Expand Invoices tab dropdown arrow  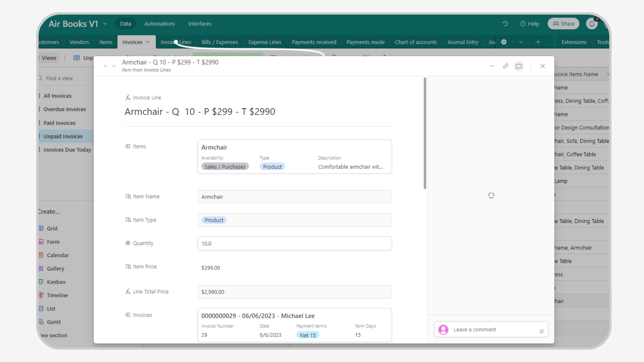tap(148, 42)
